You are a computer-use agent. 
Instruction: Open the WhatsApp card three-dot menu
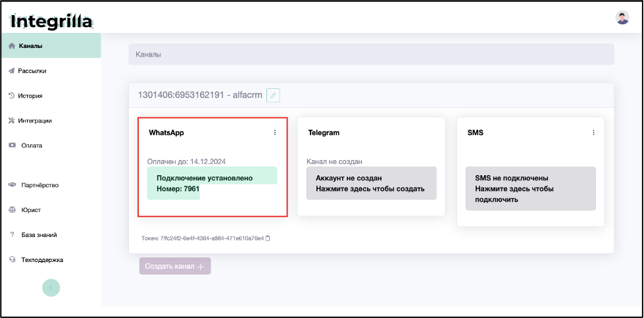click(275, 132)
